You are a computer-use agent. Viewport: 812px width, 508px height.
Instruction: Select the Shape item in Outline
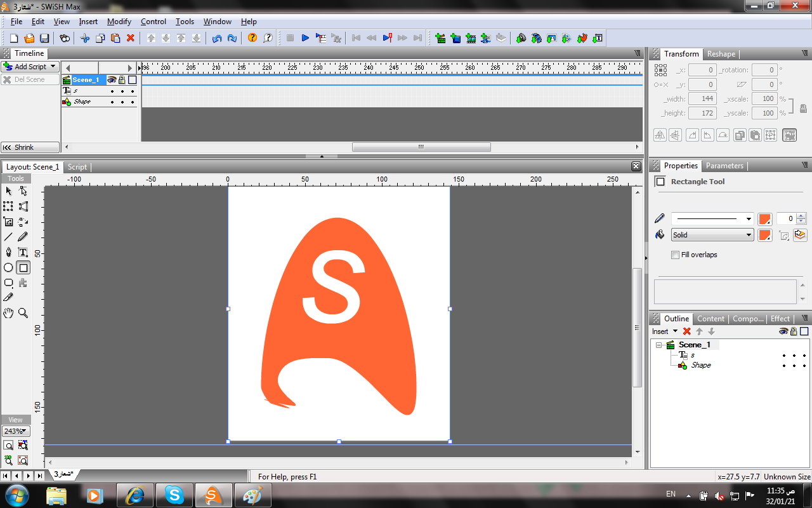point(701,365)
